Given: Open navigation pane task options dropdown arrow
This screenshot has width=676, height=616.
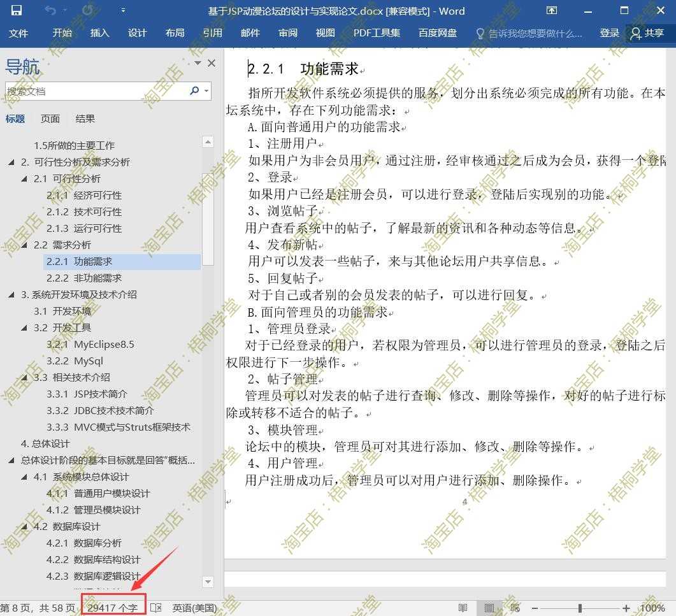Looking at the screenshot, I should click(198, 63).
